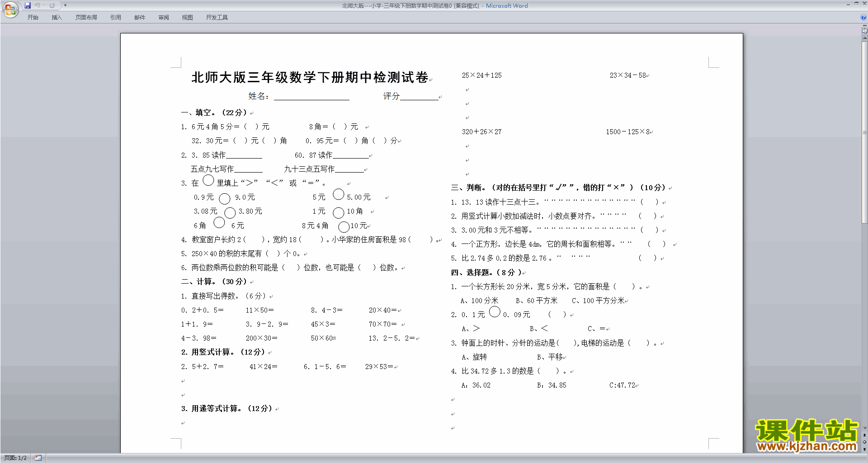Click circle between 3.08元 and 3.80元
Viewport: 868px width, 463px height.
[230, 213]
